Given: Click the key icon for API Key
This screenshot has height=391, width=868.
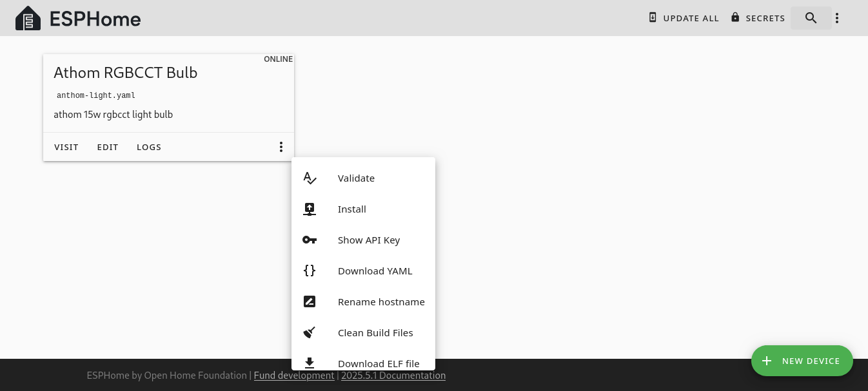Looking at the screenshot, I should click(x=310, y=240).
